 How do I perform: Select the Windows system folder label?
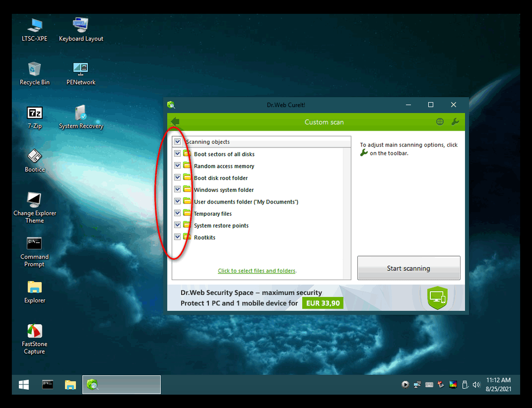pos(224,190)
